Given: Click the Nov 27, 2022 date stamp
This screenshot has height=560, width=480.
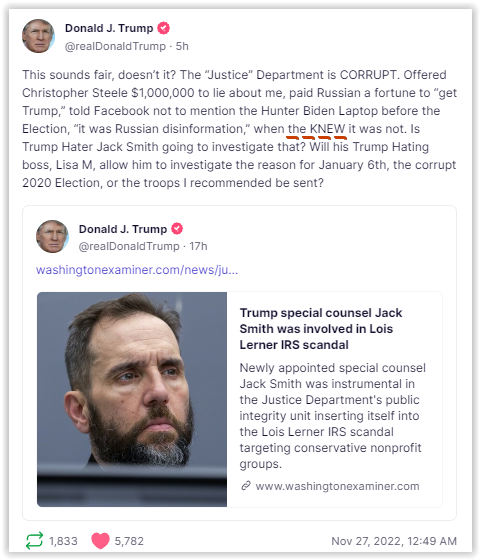Looking at the screenshot, I should [x=394, y=541].
